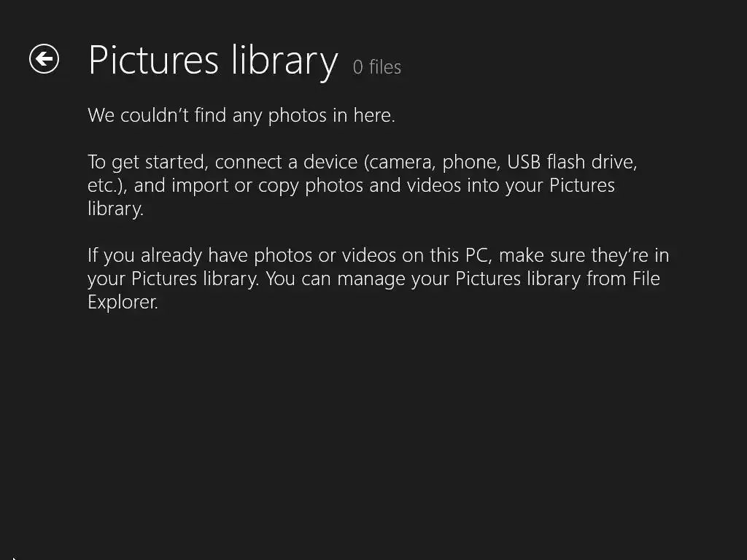This screenshot has width=747, height=560.
Task: Click the "Pictures library" page heading
Action: [212, 60]
